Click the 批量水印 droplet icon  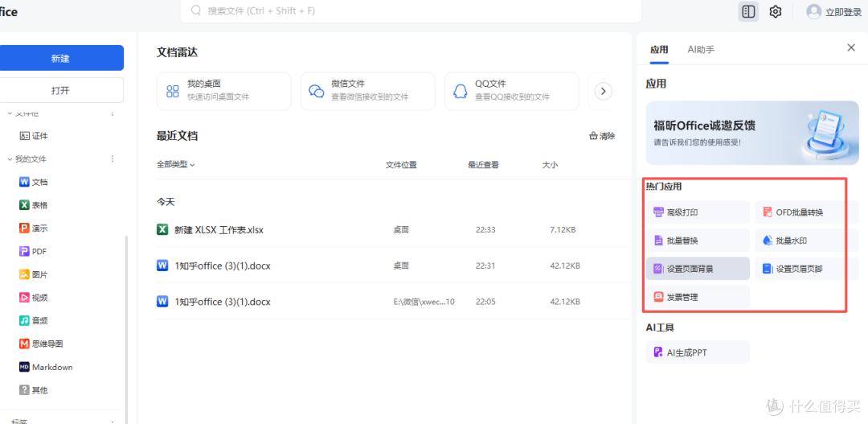coord(768,241)
